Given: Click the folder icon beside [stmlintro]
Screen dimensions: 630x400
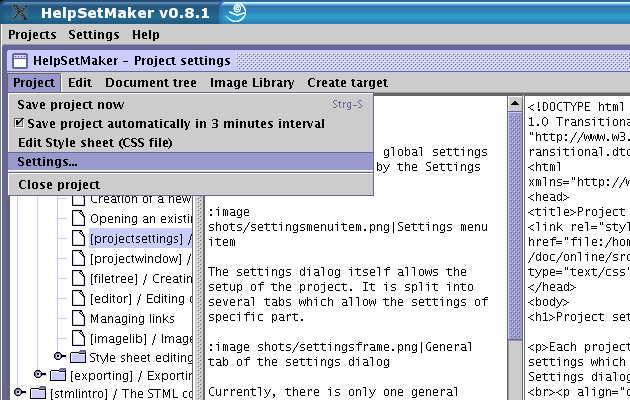Looking at the screenshot, I should (38, 393).
